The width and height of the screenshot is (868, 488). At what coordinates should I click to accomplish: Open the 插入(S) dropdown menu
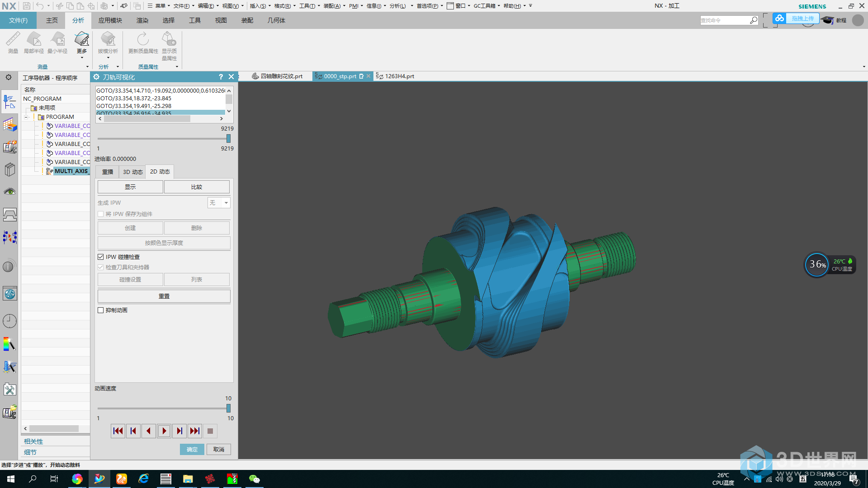point(260,6)
